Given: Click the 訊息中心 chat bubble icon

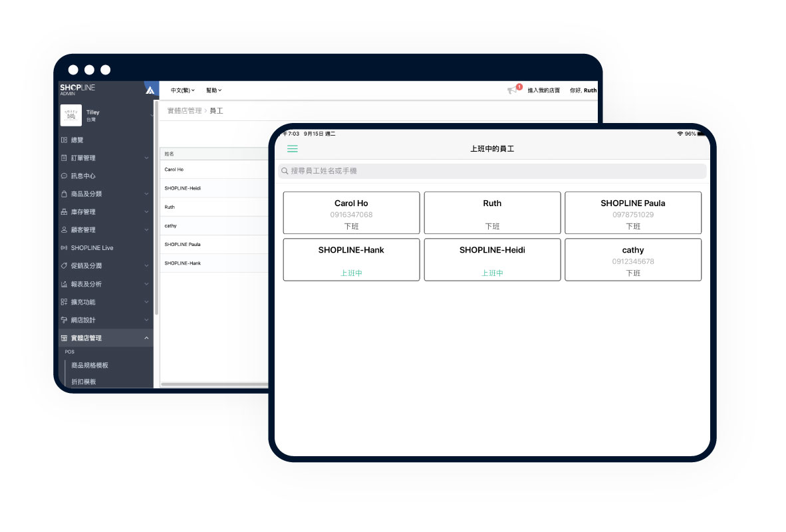Looking at the screenshot, I should 64,176.
